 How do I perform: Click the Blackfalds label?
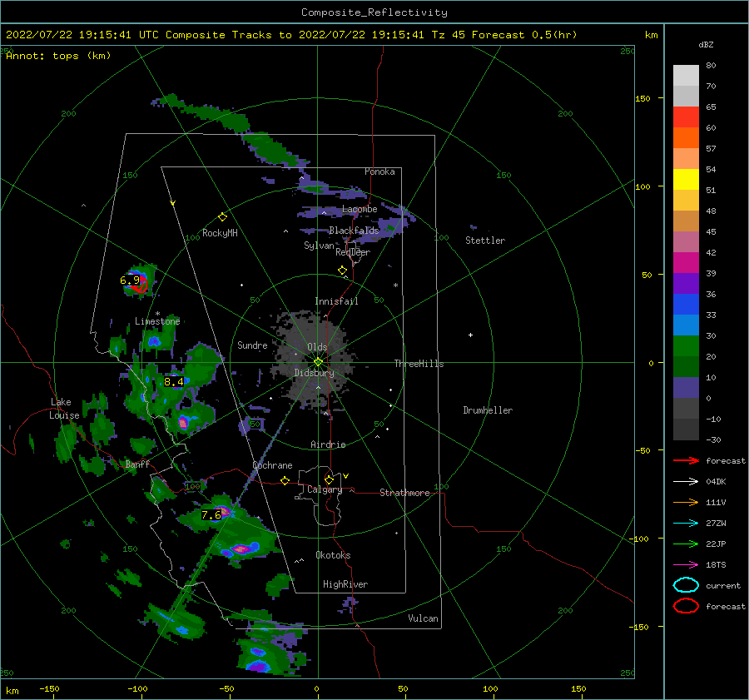click(x=354, y=231)
